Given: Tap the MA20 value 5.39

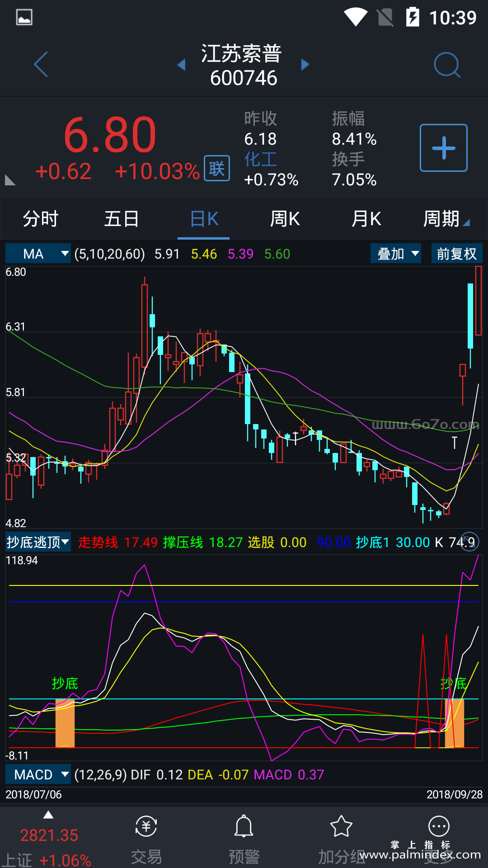Looking at the screenshot, I should tap(240, 254).
